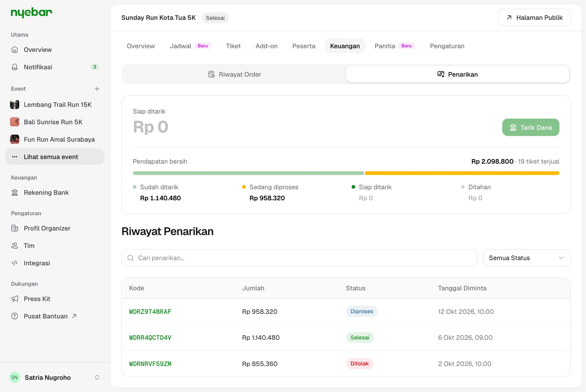The image size is (586, 392).
Task: Open withdrawal code WDRNRVF59ZM
Action: 150,364
